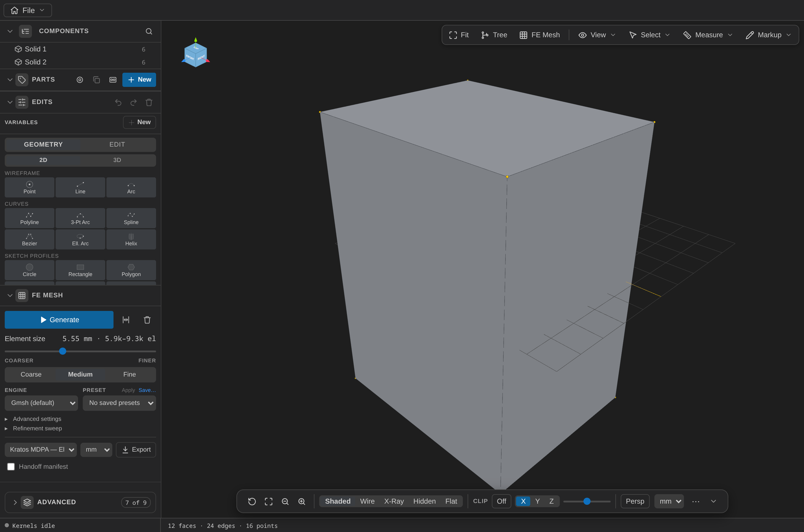Click the Parts duplicate icon

96,80
